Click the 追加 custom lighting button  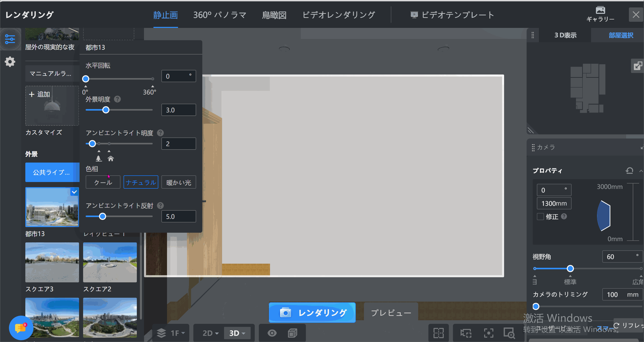(x=52, y=105)
